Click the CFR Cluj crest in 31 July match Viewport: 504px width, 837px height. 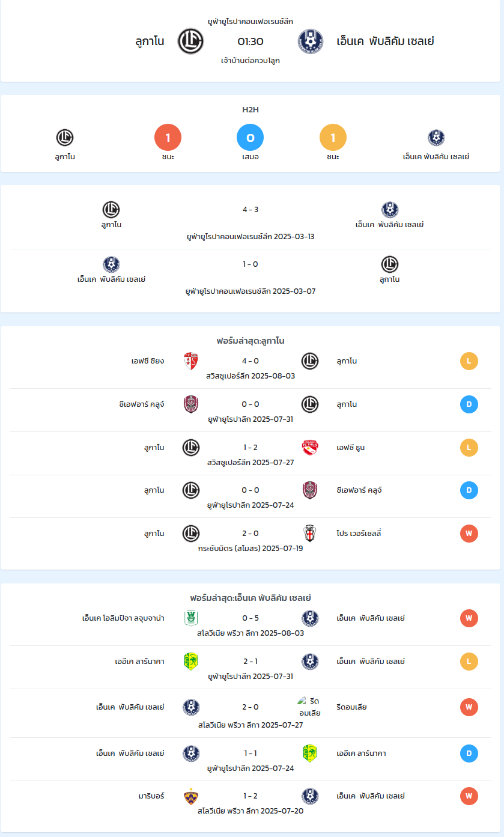[191, 404]
